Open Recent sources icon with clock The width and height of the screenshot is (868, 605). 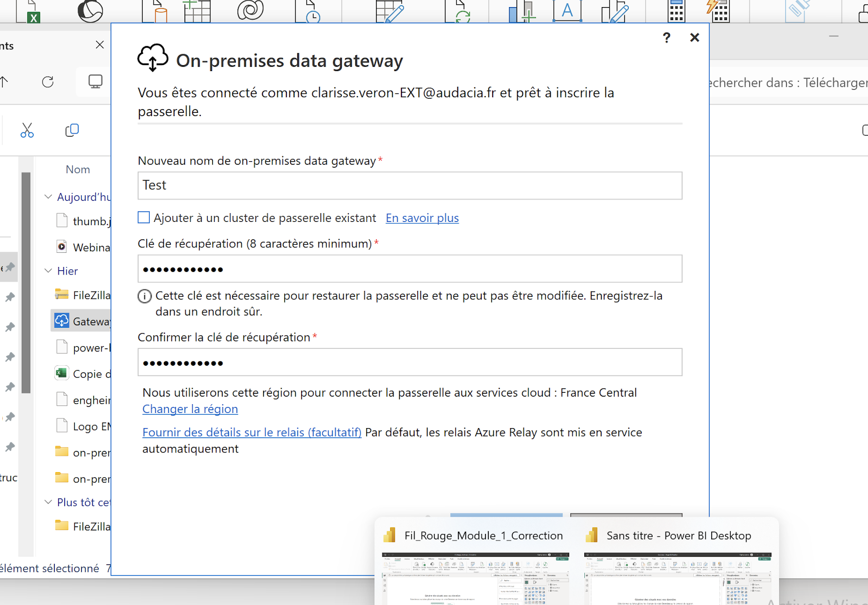[x=308, y=11]
